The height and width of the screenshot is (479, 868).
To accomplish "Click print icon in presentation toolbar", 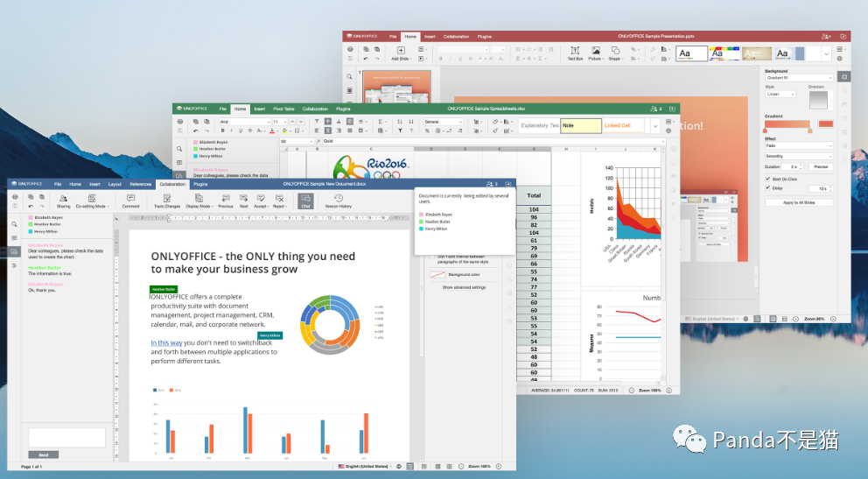I will [350, 49].
